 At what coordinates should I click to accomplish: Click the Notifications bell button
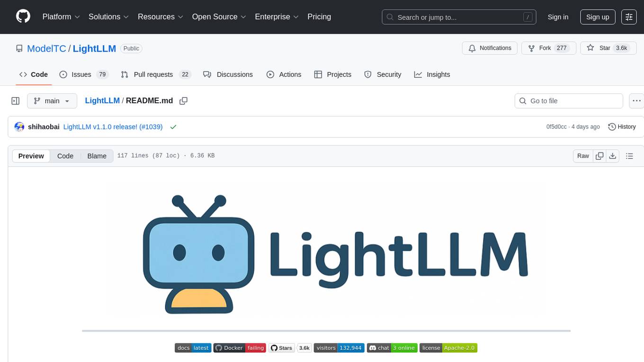coord(490,48)
